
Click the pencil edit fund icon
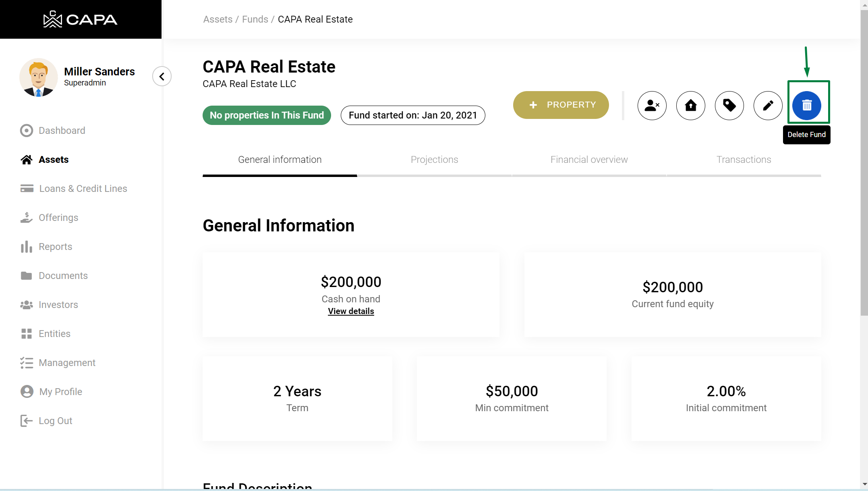coord(768,106)
